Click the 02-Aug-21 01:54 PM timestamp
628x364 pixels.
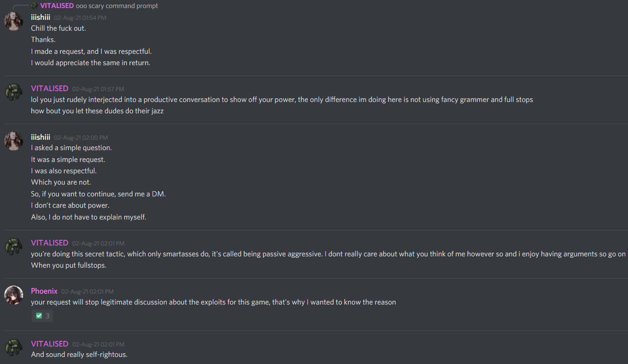pos(80,18)
